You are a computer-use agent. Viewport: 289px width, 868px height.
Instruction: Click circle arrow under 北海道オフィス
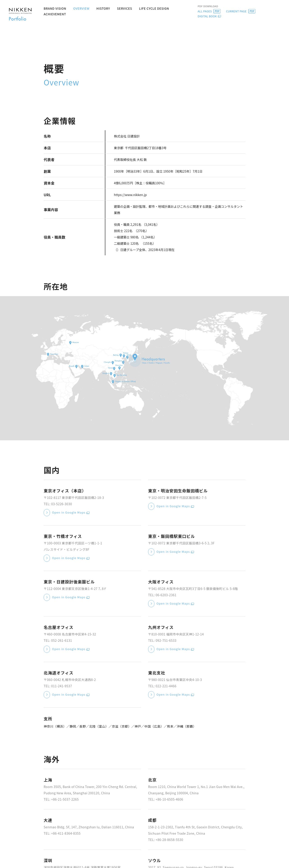click(x=47, y=694)
